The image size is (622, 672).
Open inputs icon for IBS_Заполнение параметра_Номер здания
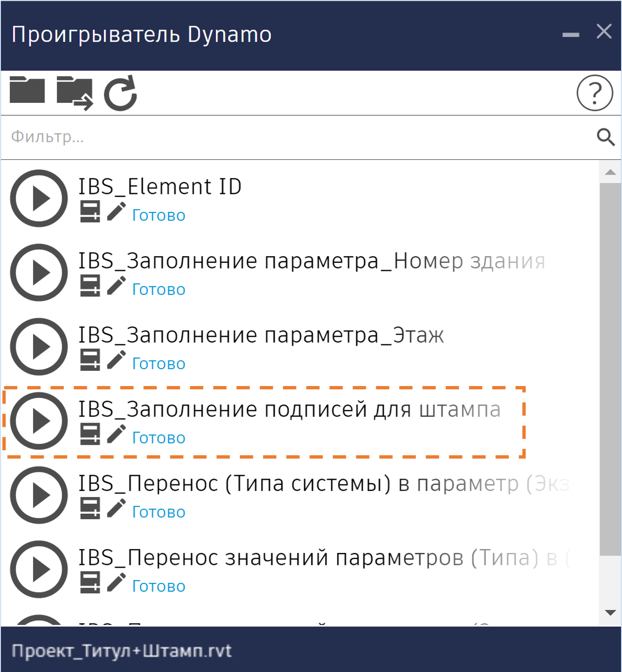(x=90, y=286)
